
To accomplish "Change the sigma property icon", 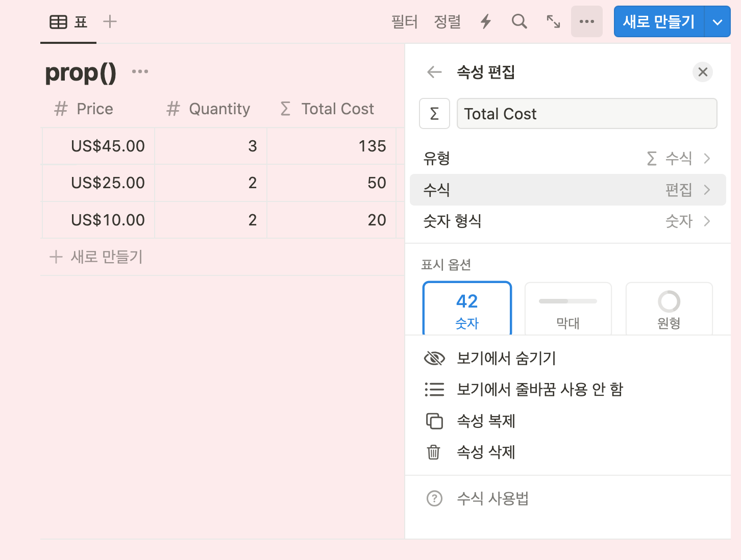I will (434, 113).
